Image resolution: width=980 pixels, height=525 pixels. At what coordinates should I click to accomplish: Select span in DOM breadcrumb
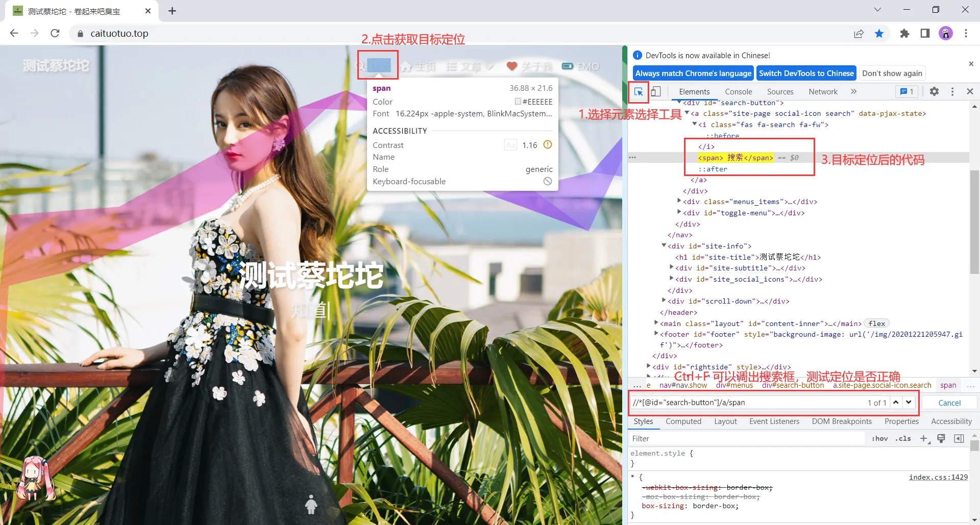[948, 385]
